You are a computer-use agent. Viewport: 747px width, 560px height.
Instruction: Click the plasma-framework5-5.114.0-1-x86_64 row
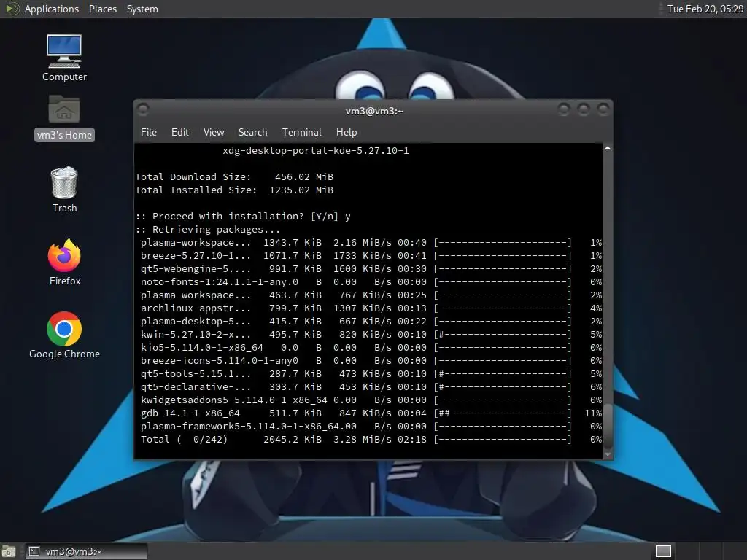click(x=371, y=426)
